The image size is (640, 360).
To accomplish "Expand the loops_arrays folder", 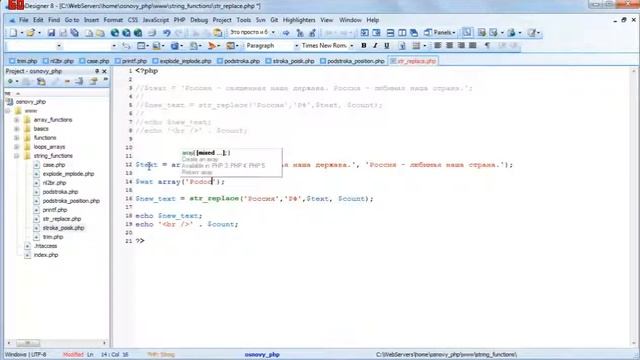I will (17, 147).
